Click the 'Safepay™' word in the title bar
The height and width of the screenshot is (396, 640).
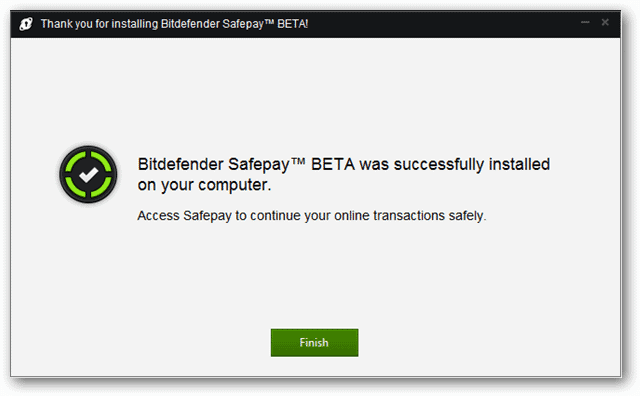point(248,24)
